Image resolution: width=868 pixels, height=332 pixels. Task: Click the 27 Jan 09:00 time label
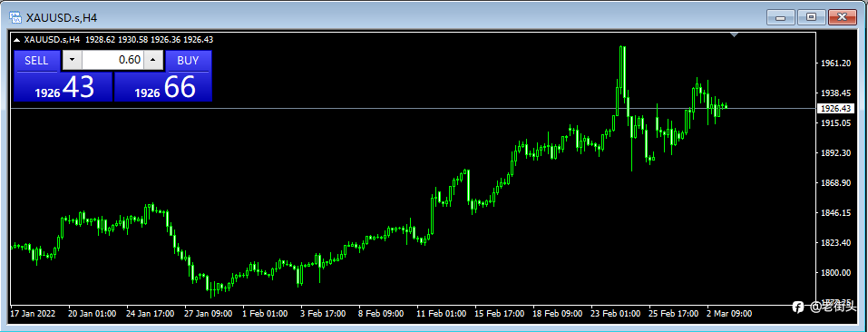click(x=209, y=314)
